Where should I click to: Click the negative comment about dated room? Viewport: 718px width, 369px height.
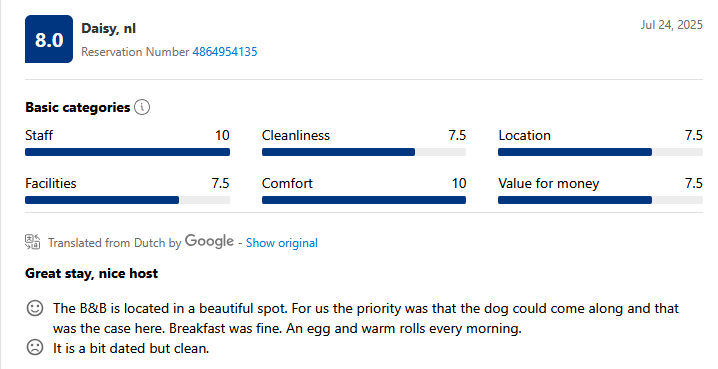[x=131, y=348]
